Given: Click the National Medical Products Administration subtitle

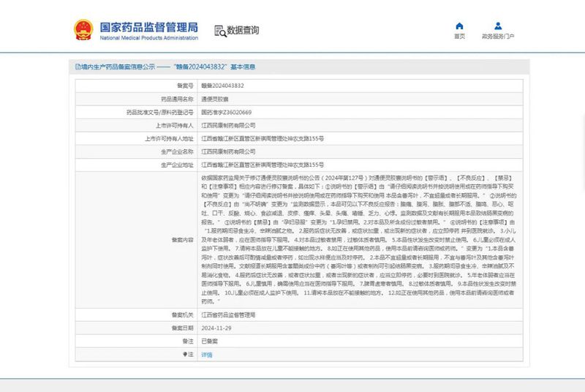Looking at the screenshot, I should click(148, 38).
